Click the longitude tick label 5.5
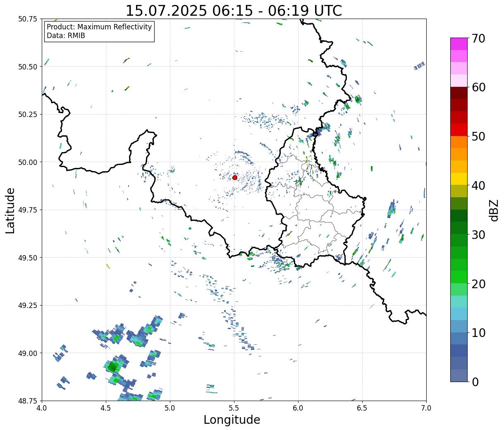504x430 pixels. pos(234,408)
